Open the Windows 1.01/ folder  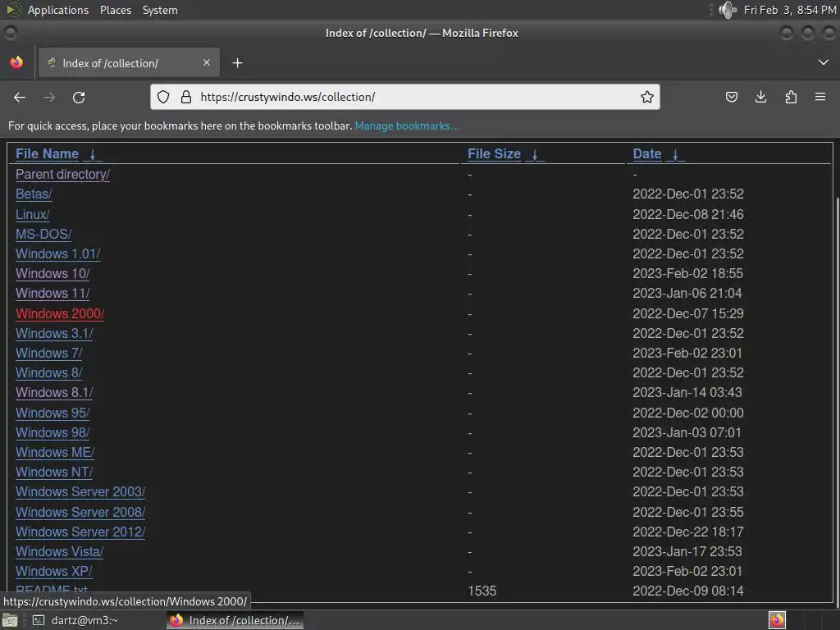tap(58, 253)
